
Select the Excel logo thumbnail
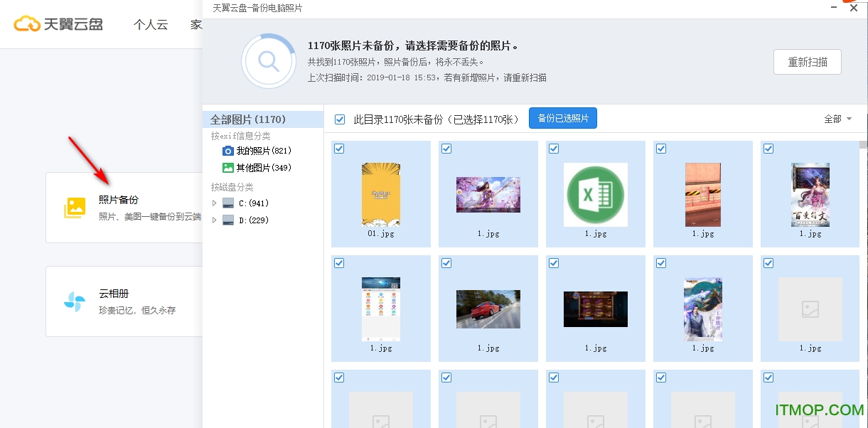tap(596, 195)
